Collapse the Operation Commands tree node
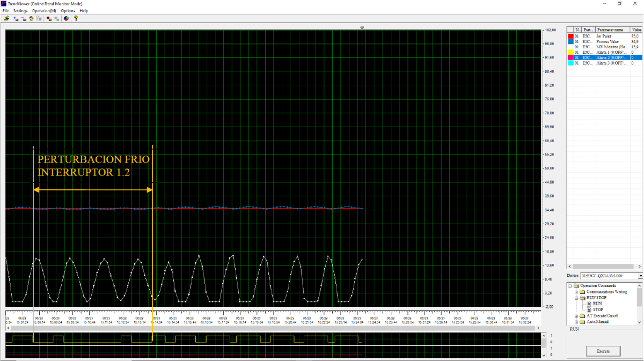The height and width of the screenshot is (361, 644). tap(570, 286)
